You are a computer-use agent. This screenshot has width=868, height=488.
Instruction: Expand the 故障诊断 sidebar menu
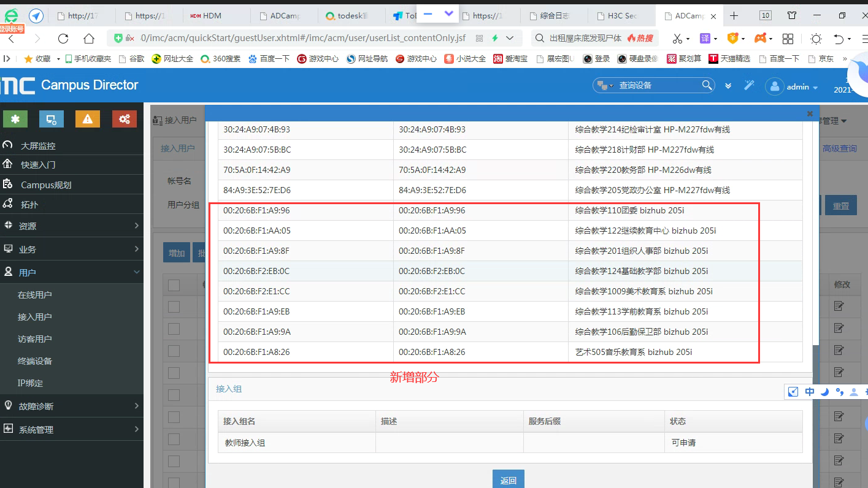coord(72,406)
